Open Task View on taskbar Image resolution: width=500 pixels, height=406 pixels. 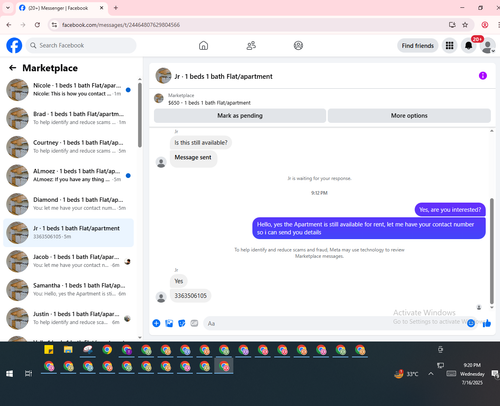coord(29,374)
